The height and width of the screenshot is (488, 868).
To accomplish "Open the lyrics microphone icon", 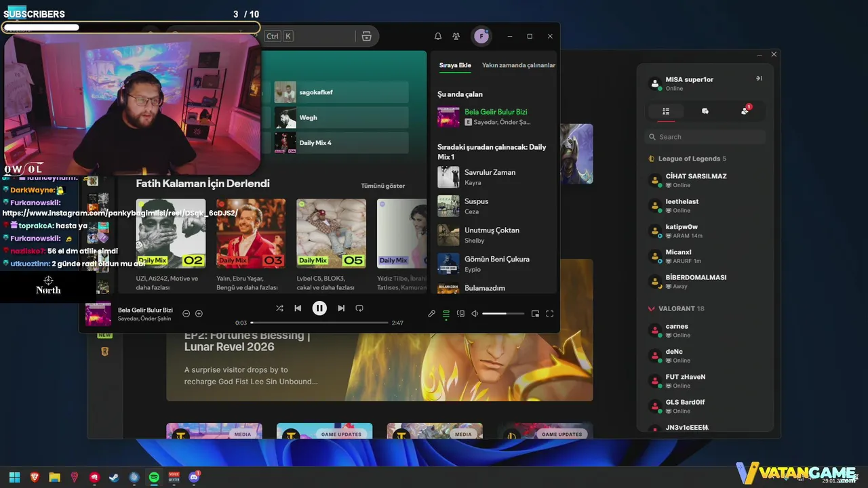I will [x=431, y=314].
